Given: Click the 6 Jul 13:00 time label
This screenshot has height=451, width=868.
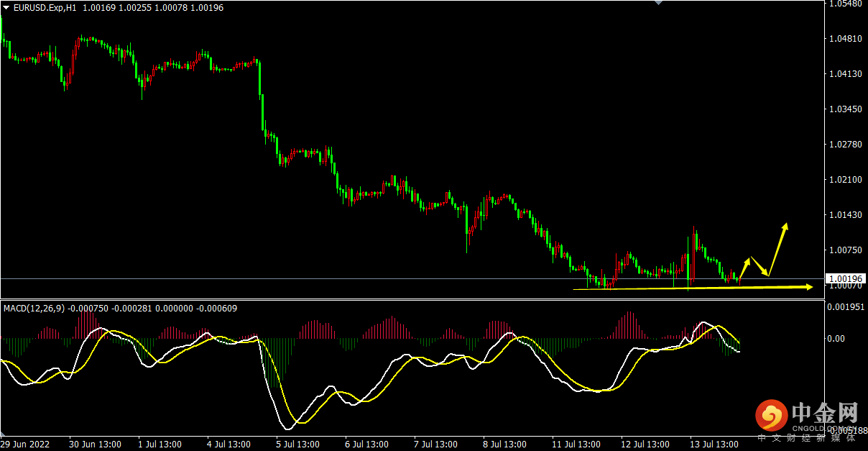Looking at the screenshot, I should (x=366, y=445).
